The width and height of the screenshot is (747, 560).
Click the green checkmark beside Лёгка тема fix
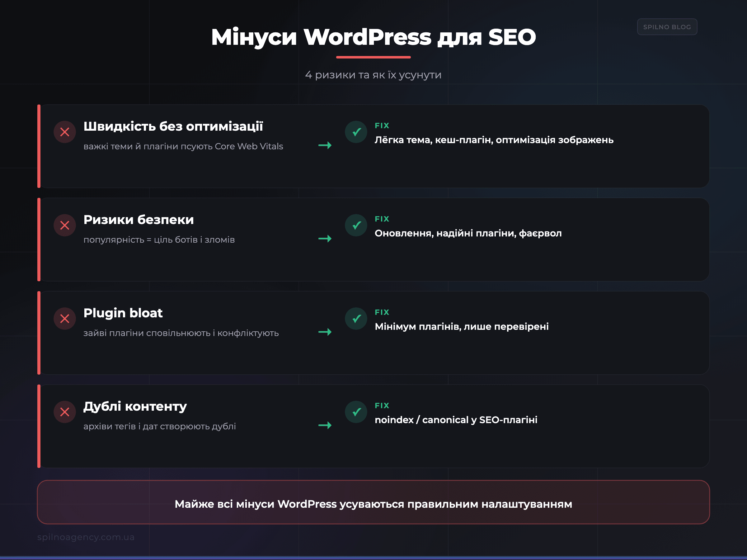356,132
